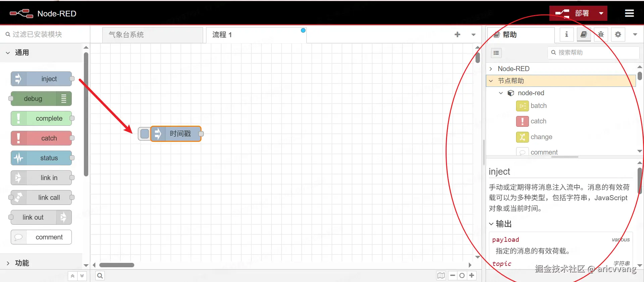Add a new flow with the plus icon
This screenshot has width=644, height=282.
[457, 35]
